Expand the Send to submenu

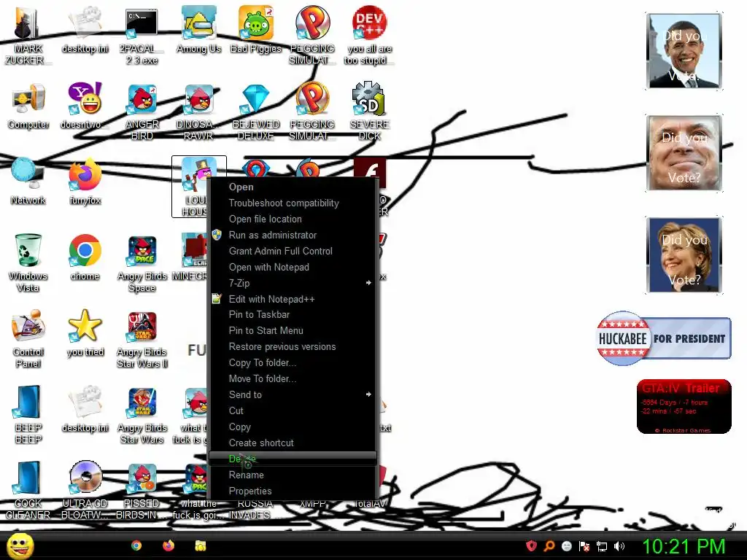click(293, 394)
